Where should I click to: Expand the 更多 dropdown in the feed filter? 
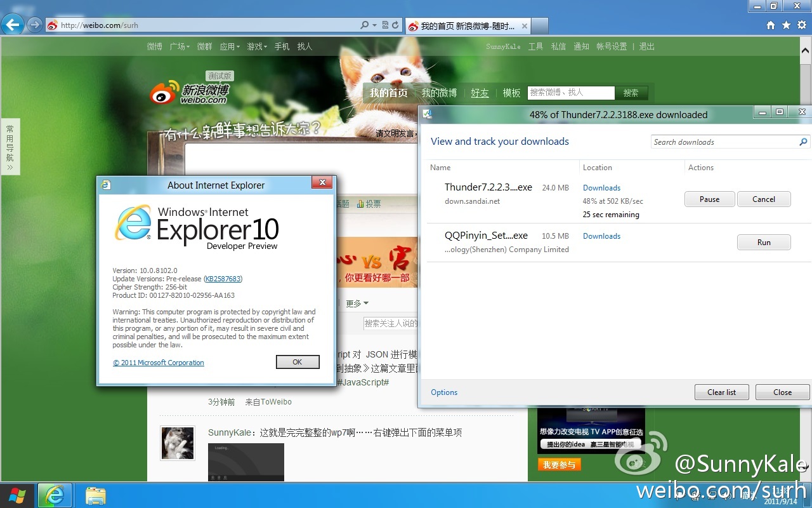click(357, 304)
